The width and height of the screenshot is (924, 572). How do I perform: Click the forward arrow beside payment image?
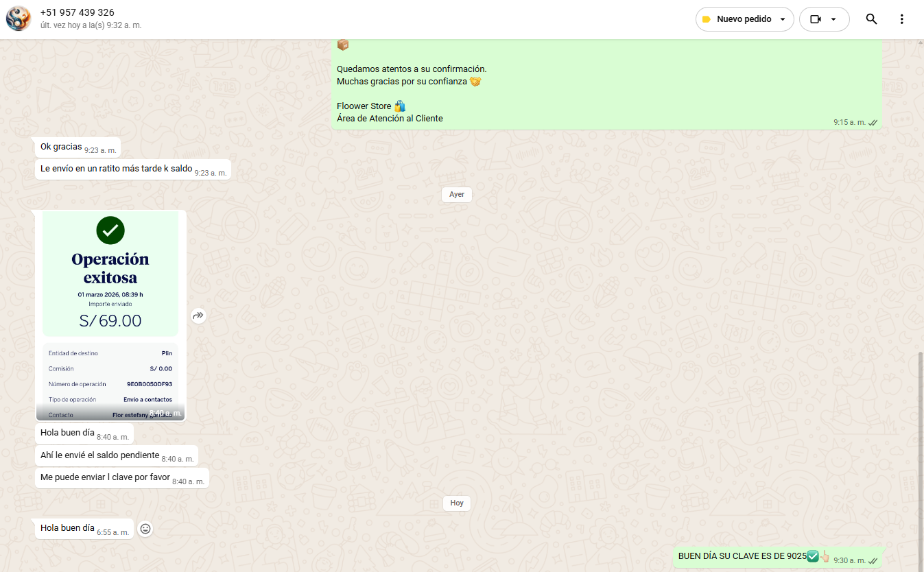pyautogui.click(x=198, y=315)
